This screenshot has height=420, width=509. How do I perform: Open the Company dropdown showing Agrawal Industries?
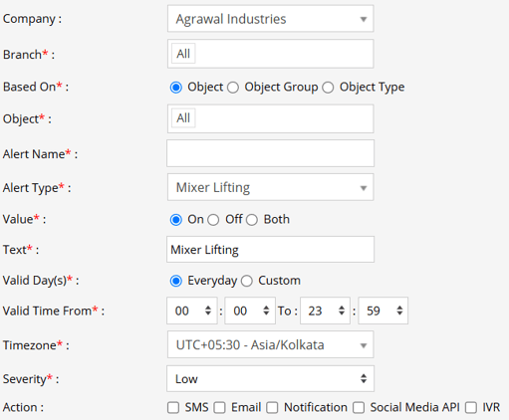coord(270,19)
